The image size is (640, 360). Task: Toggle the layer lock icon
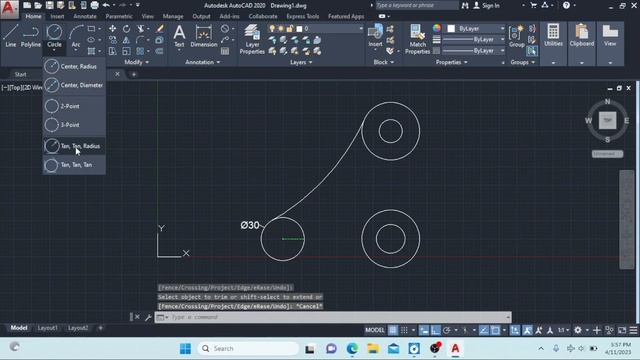coord(289,29)
